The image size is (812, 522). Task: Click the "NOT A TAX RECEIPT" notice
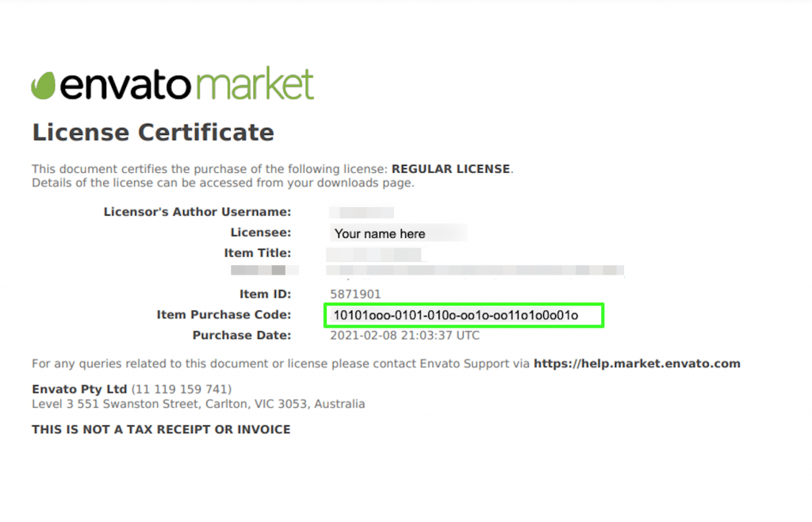click(x=161, y=429)
